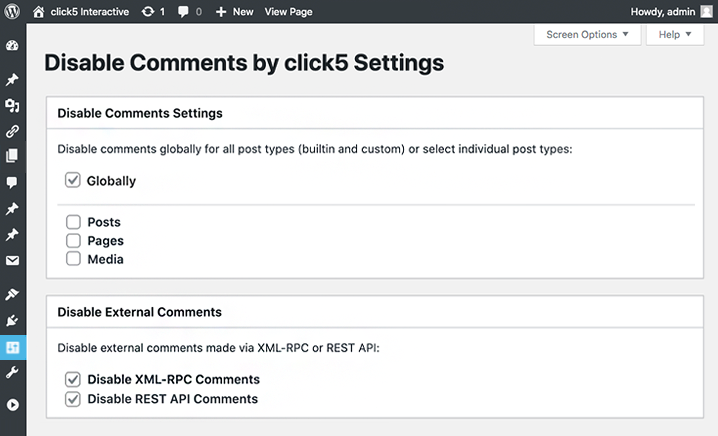Expand the Help dropdown tab
718x436 pixels.
(675, 34)
